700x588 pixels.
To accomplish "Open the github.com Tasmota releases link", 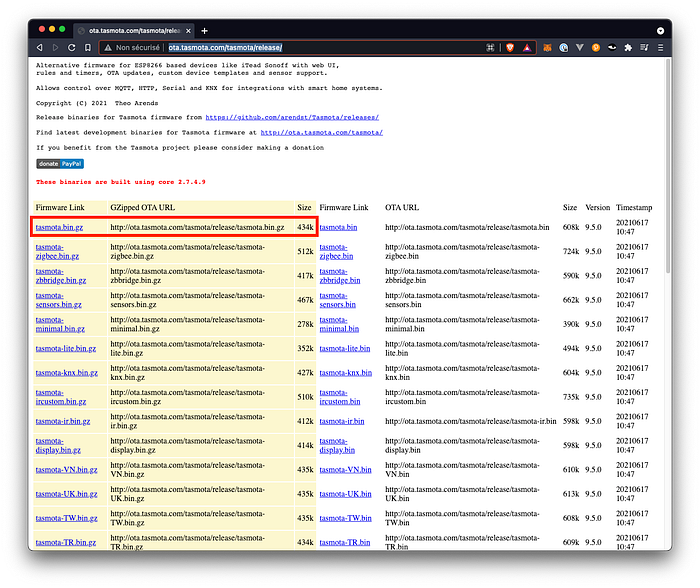I will (292, 117).
